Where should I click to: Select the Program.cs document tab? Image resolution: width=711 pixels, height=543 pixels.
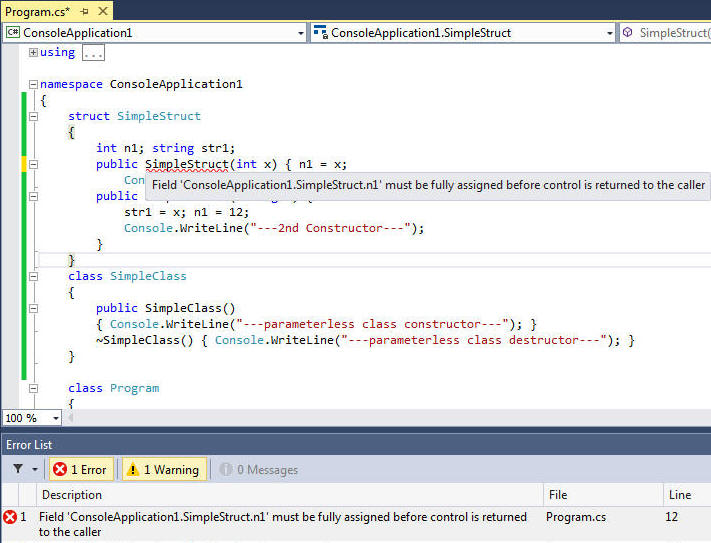point(38,11)
